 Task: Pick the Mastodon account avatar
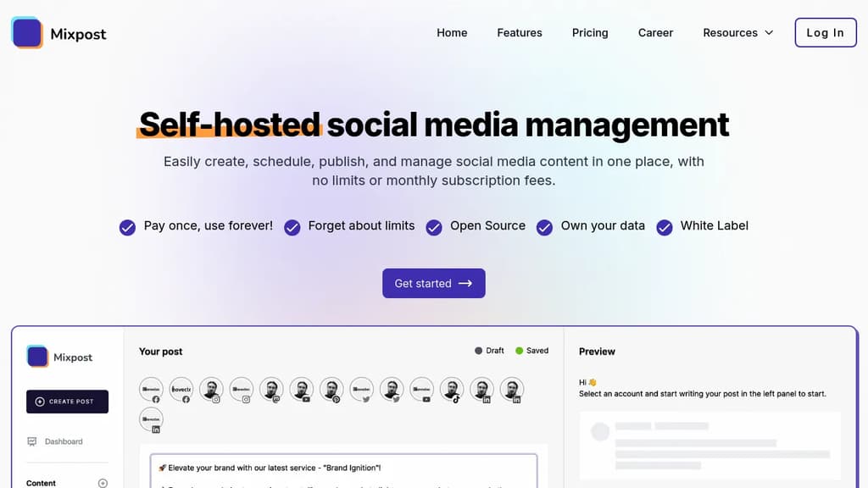point(271,390)
